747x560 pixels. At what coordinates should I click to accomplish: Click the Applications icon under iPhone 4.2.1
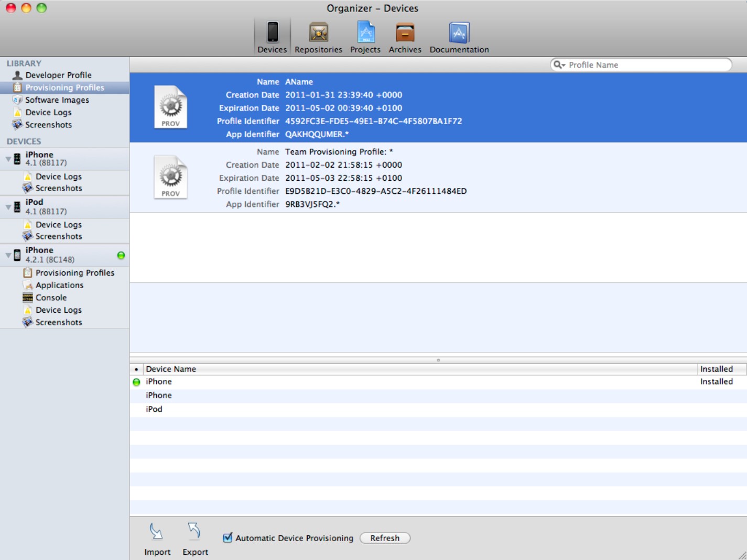pyautogui.click(x=28, y=286)
